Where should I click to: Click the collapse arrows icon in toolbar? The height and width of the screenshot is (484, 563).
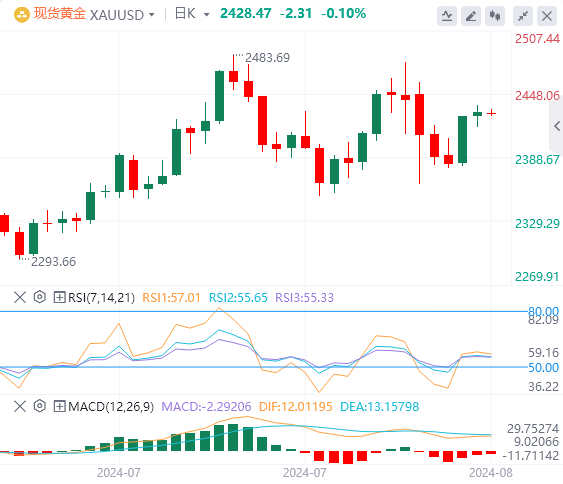(523, 16)
